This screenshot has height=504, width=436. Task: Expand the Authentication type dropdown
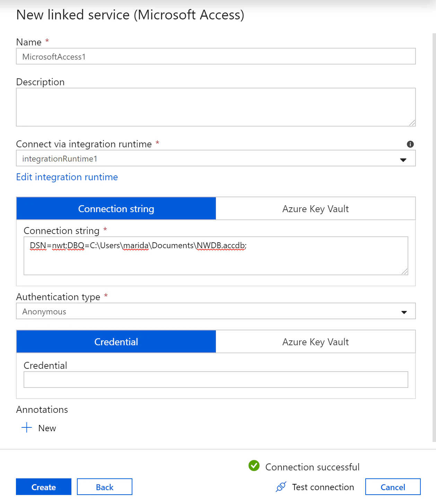(216, 311)
